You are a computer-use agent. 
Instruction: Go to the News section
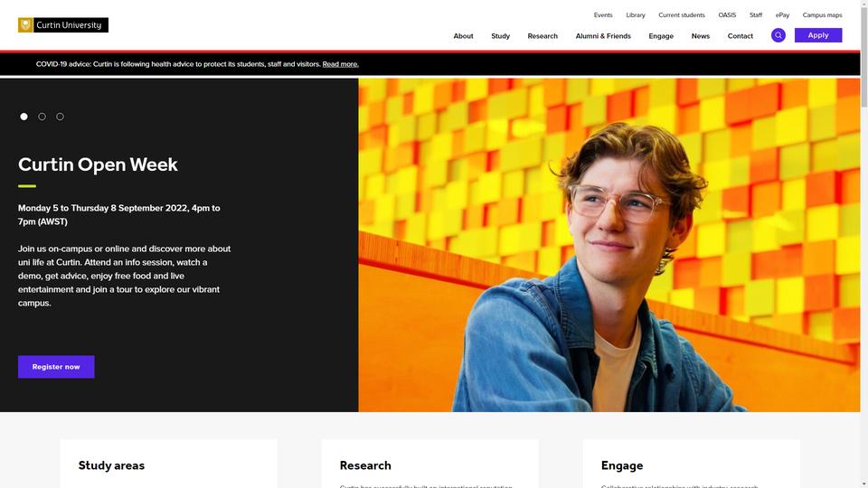700,36
